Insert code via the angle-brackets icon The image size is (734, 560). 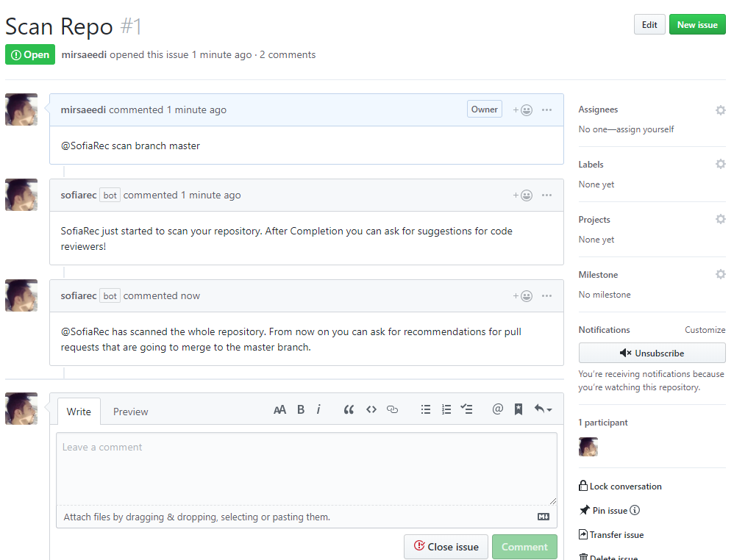click(x=371, y=410)
